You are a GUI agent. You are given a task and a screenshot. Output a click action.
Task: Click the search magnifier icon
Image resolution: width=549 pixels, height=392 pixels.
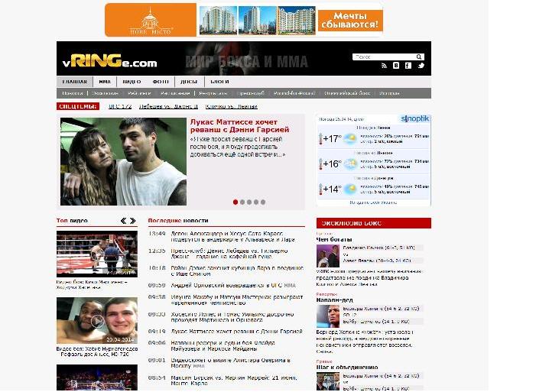[419, 57]
